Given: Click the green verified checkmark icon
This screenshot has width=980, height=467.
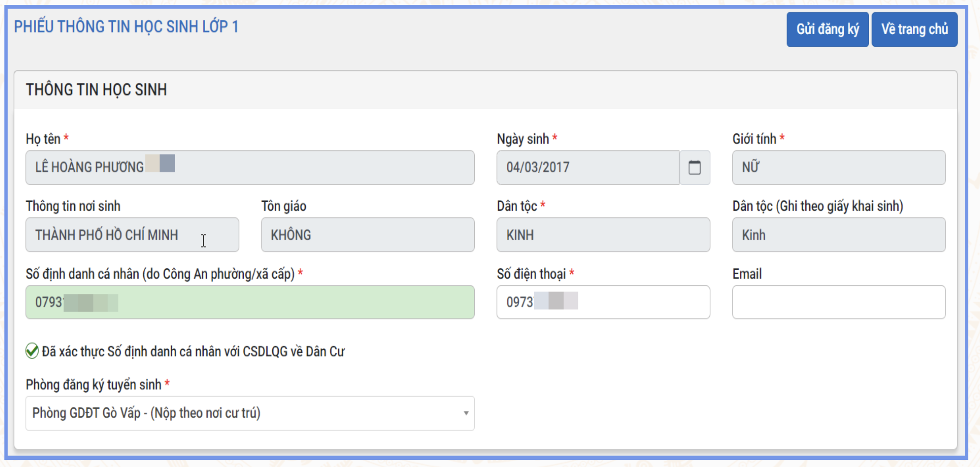Looking at the screenshot, I should click(32, 351).
